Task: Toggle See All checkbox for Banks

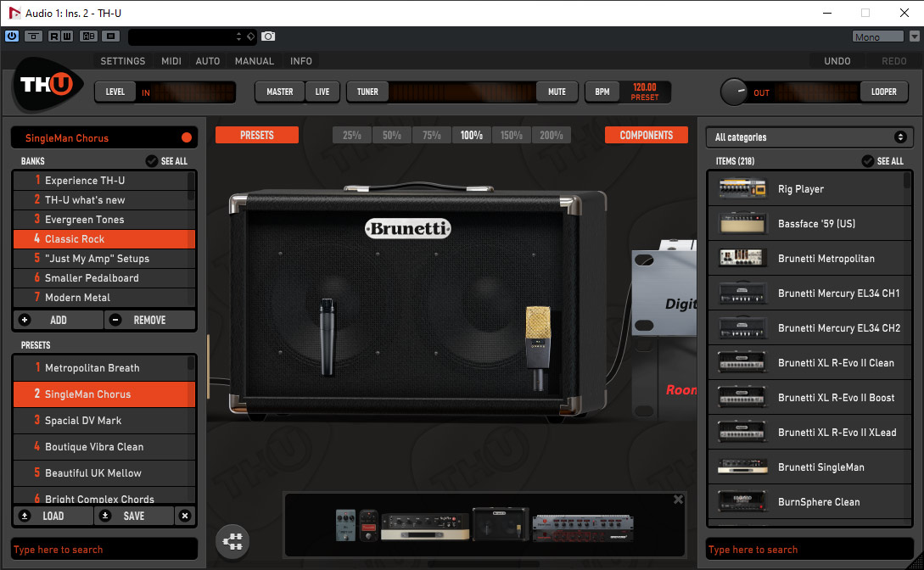Action: 152,161
